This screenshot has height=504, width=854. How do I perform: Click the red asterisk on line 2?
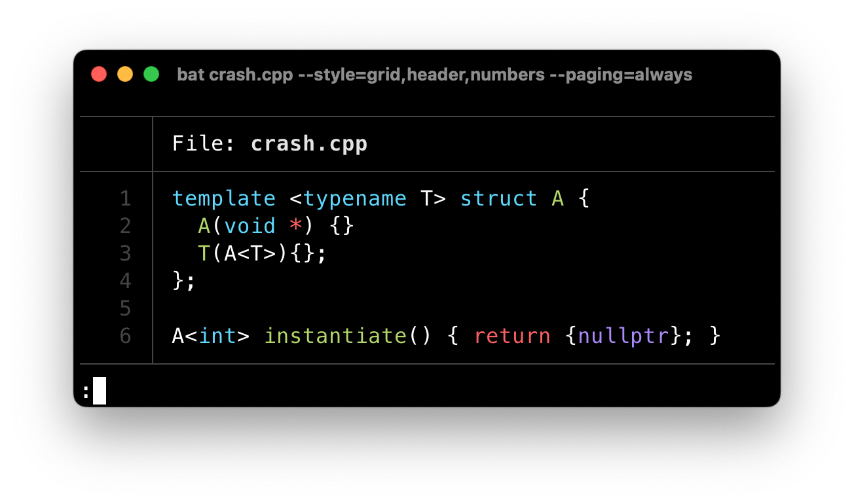pyautogui.click(x=296, y=225)
